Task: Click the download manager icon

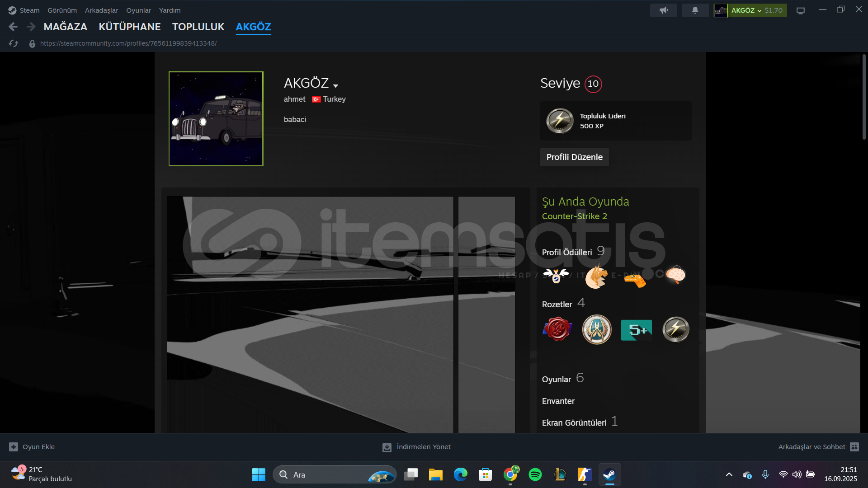Action: pyautogui.click(x=387, y=447)
